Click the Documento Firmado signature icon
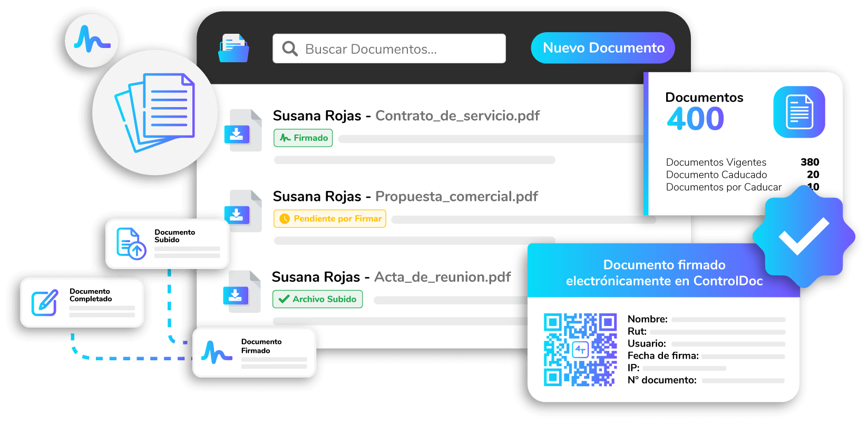868x422 pixels. click(217, 352)
